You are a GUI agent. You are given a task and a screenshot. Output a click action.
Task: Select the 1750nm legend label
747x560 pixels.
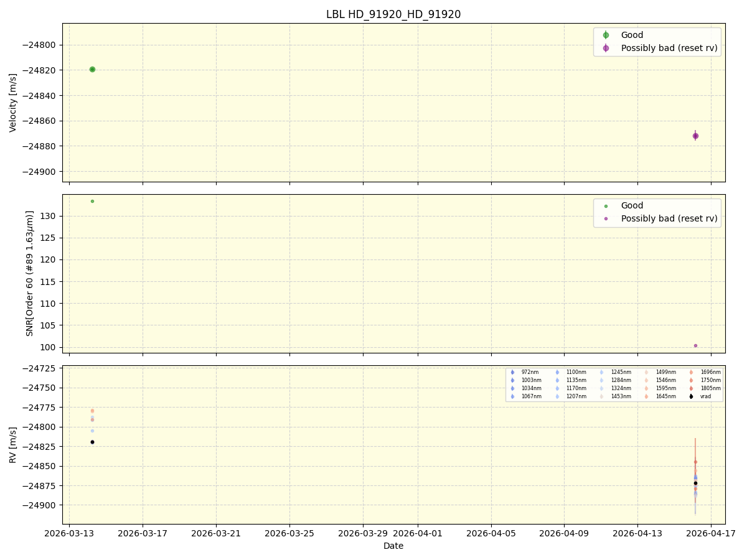[x=710, y=380]
